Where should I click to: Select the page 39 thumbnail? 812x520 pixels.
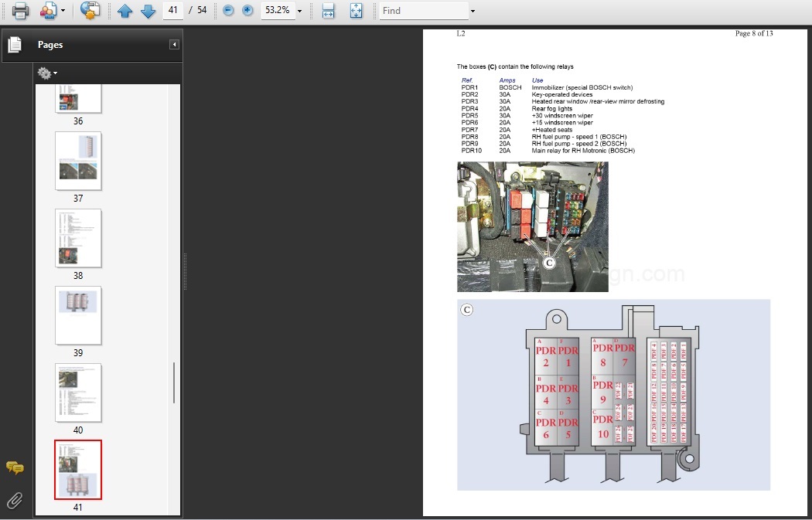coord(78,315)
